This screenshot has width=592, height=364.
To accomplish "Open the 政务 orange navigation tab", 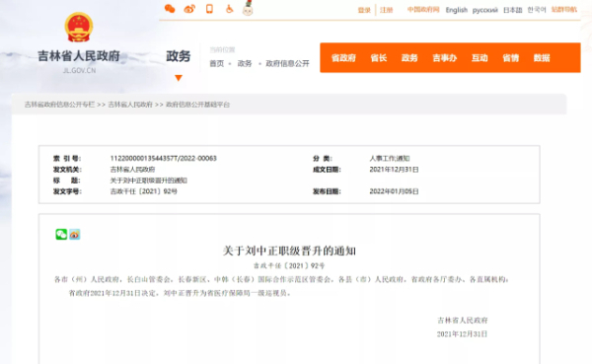I will (409, 58).
